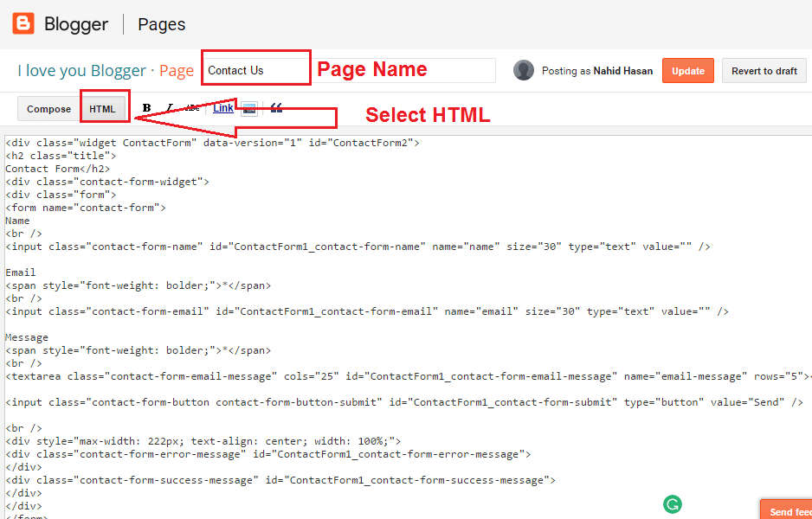
Task: Click the Blogger wordmark text
Action: pos(76,24)
